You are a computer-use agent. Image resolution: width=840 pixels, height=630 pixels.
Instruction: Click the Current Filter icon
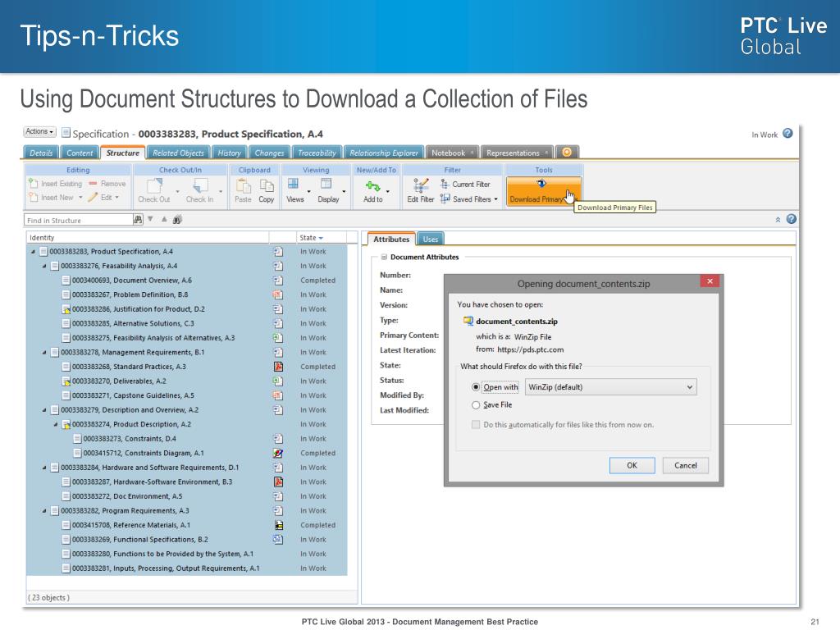click(x=445, y=184)
